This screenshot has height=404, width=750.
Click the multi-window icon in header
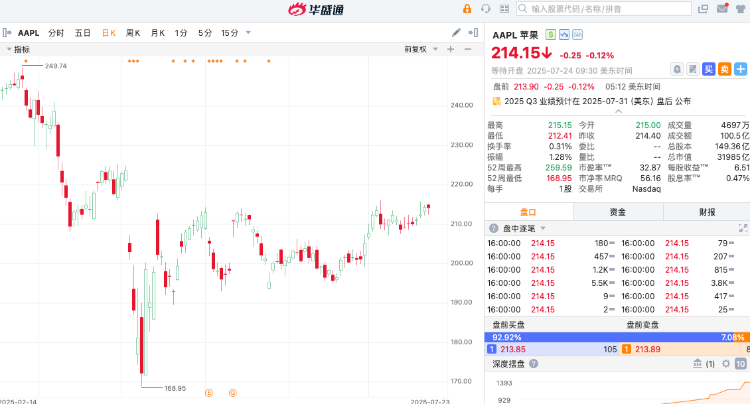(x=703, y=9)
